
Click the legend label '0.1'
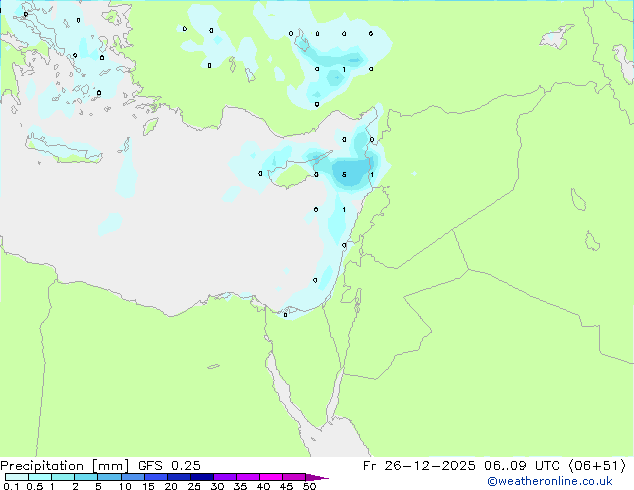tap(11, 486)
